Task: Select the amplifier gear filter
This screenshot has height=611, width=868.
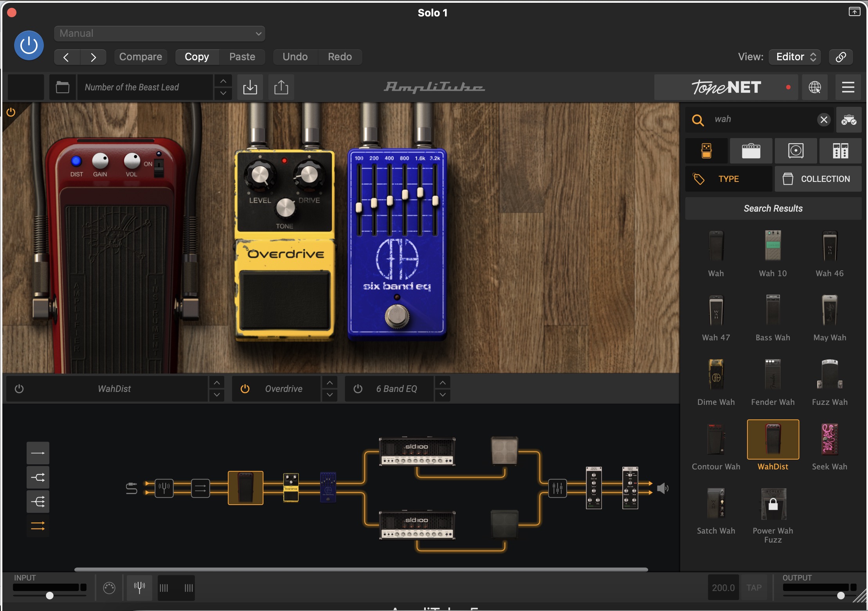Action: pos(751,151)
